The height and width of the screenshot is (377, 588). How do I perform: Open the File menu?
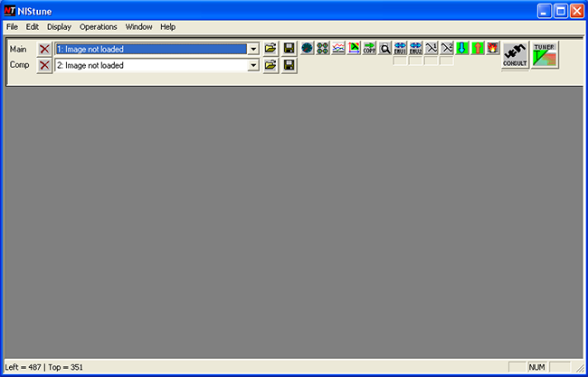12,27
